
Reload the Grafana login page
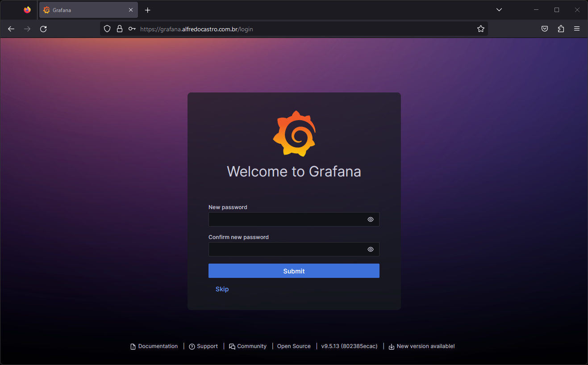(x=43, y=29)
